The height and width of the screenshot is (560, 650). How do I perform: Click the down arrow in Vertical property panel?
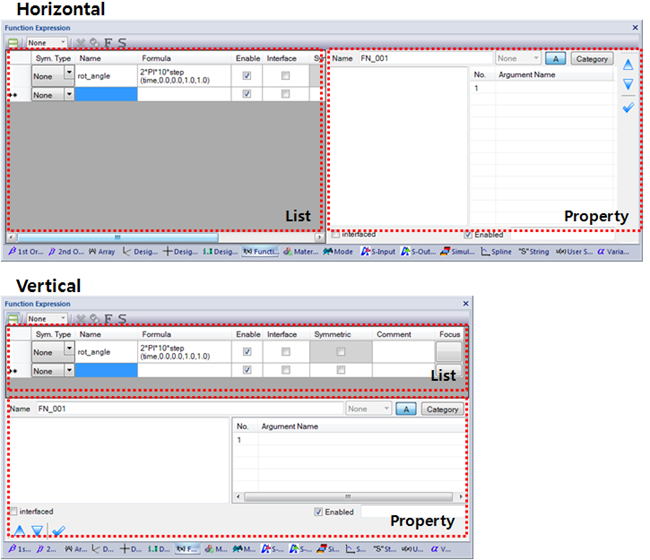click(x=37, y=530)
